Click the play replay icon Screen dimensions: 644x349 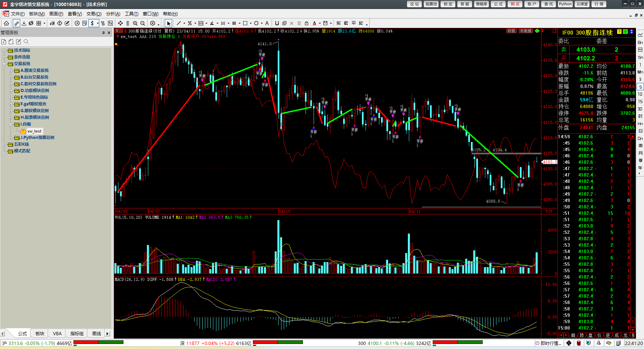click(77, 23)
